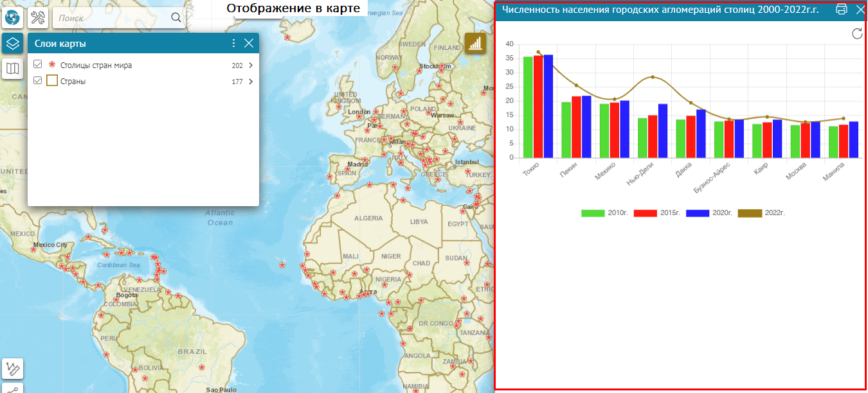Uncheck the Столицы стран мира layer
The image size is (868, 393).
(x=38, y=65)
